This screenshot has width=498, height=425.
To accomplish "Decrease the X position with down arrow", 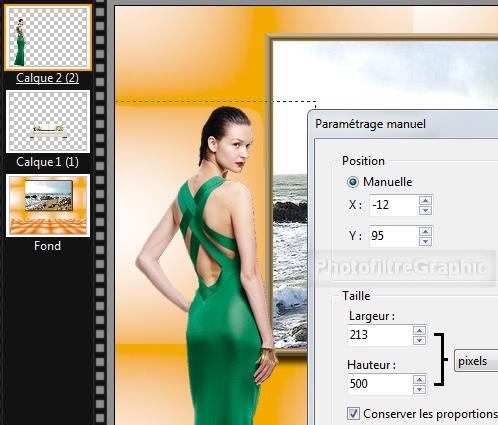I will coord(425,210).
